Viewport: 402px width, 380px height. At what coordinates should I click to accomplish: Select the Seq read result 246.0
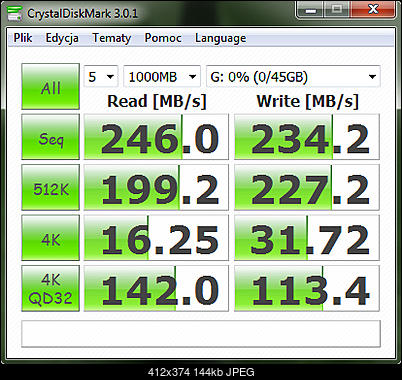pyautogui.click(x=156, y=137)
